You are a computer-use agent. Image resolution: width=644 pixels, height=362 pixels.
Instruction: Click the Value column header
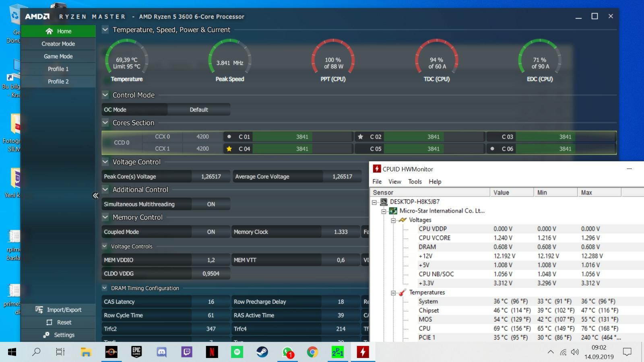click(x=512, y=192)
